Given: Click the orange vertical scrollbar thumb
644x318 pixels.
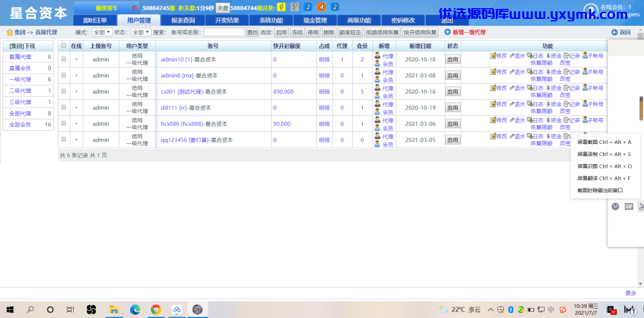Looking at the screenshot, I should [641, 108].
